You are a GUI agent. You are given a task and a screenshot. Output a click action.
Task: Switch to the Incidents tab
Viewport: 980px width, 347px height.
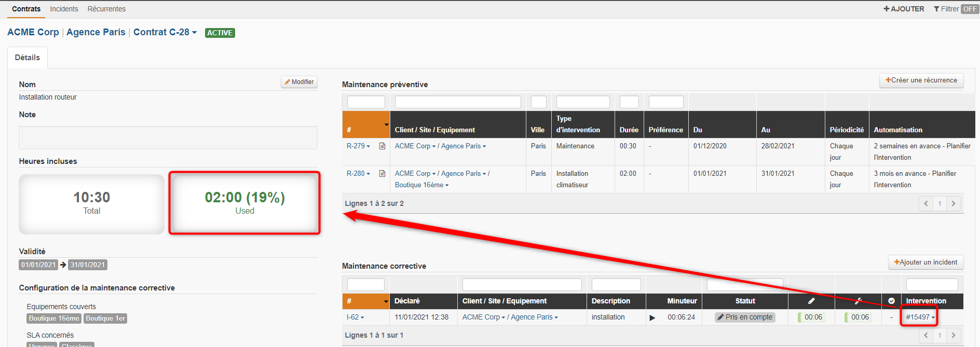coord(64,9)
